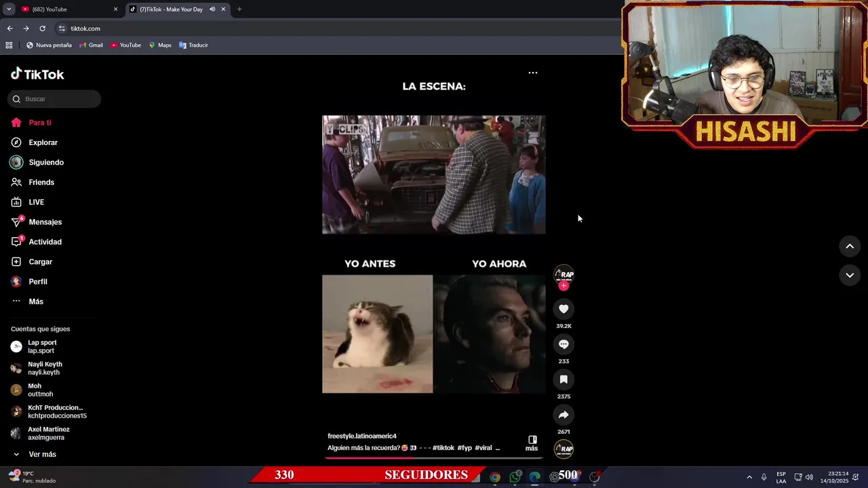
Task: Click the #viral hashtag
Action: point(483,448)
